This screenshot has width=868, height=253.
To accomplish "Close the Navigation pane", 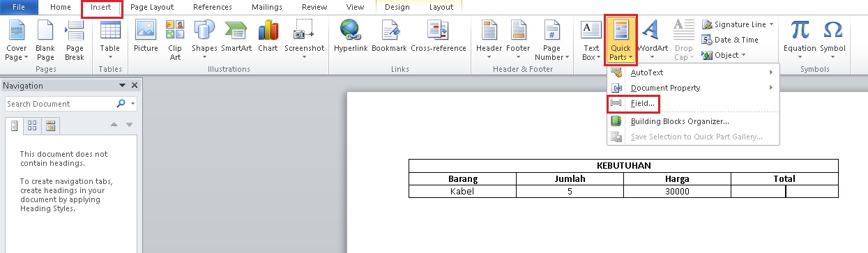I will click(x=135, y=85).
